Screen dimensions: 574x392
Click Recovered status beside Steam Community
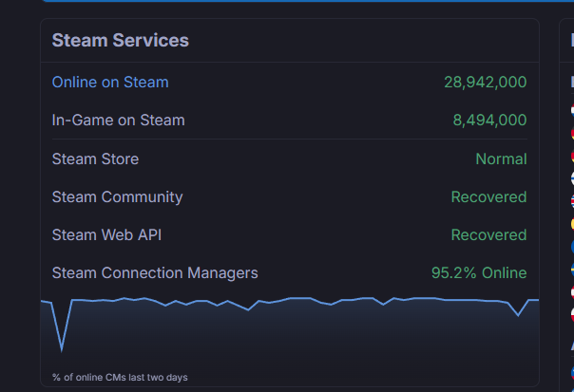(x=488, y=197)
